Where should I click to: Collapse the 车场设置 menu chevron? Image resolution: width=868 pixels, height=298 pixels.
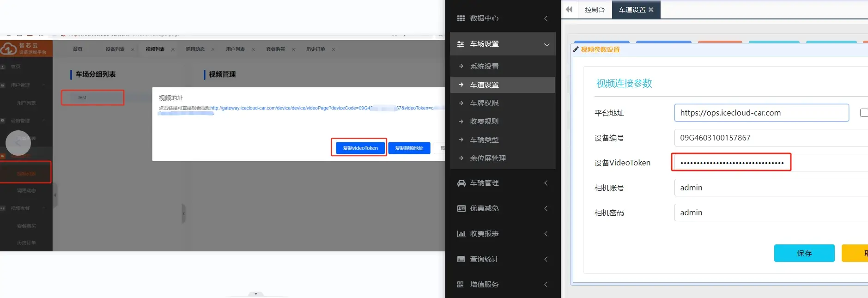click(x=546, y=44)
